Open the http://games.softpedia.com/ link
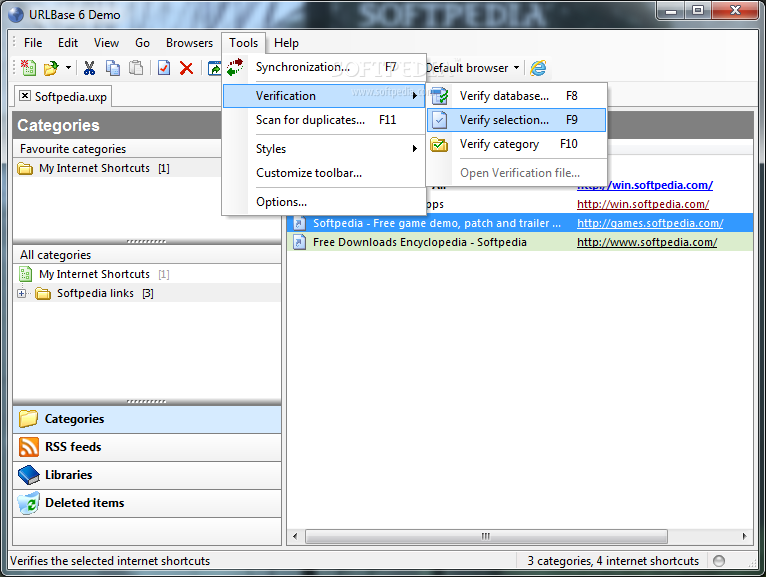The width and height of the screenshot is (766, 577). 650,223
